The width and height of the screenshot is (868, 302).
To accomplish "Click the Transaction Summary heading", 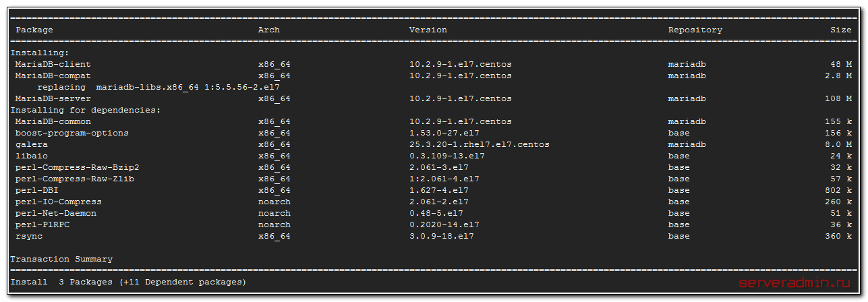I will click(61, 259).
